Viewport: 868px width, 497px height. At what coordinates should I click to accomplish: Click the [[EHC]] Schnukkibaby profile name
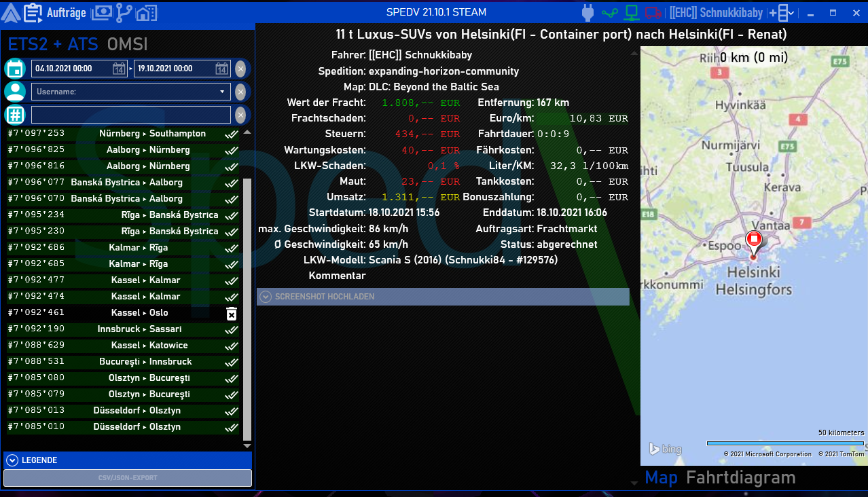(717, 13)
